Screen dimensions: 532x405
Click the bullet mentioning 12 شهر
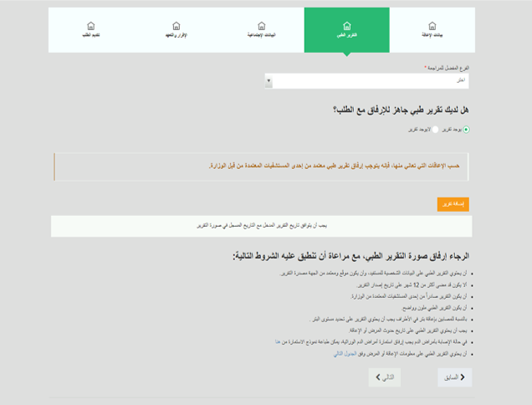click(x=412, y=285)
